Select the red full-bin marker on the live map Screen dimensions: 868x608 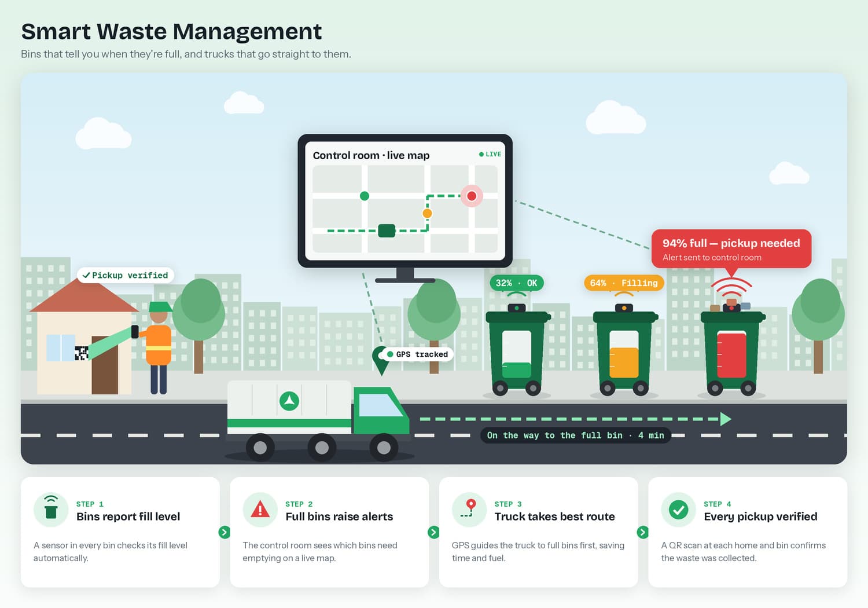(472, 196)
